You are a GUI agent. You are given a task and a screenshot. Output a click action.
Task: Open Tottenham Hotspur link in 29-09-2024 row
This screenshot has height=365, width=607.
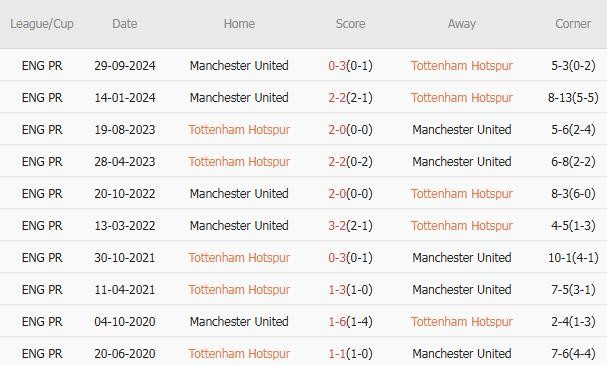coord(461,65)
